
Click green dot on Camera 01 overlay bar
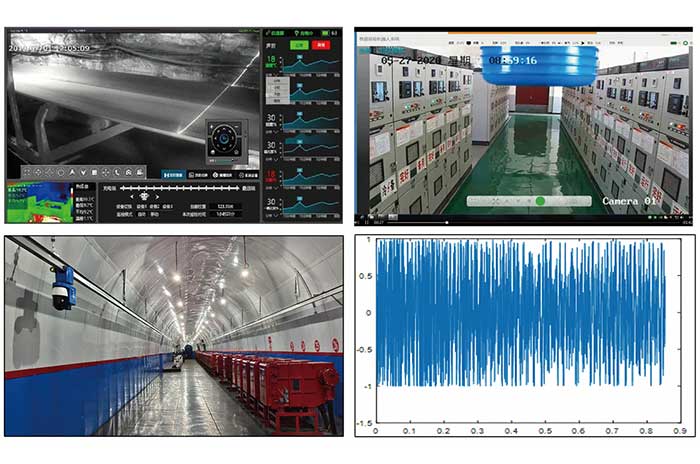(539, 201)
